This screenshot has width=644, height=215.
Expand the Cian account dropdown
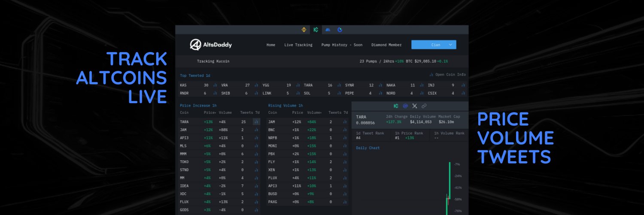click(434, 45)
